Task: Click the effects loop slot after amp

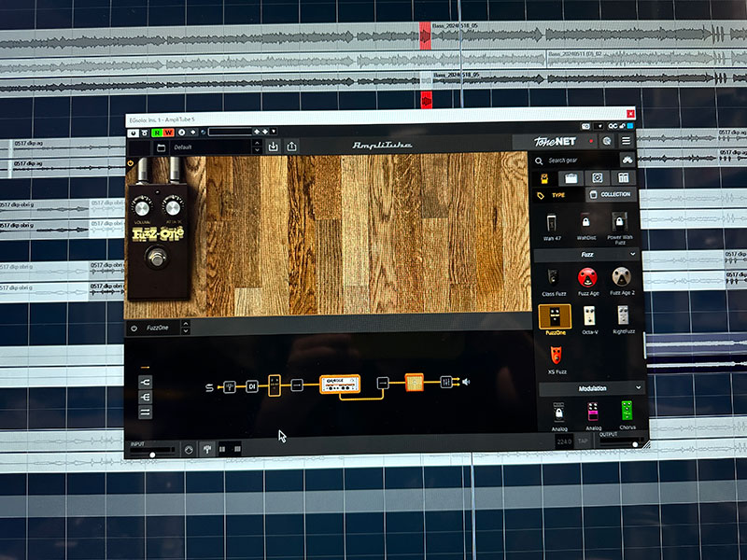Action: (383, 383)
